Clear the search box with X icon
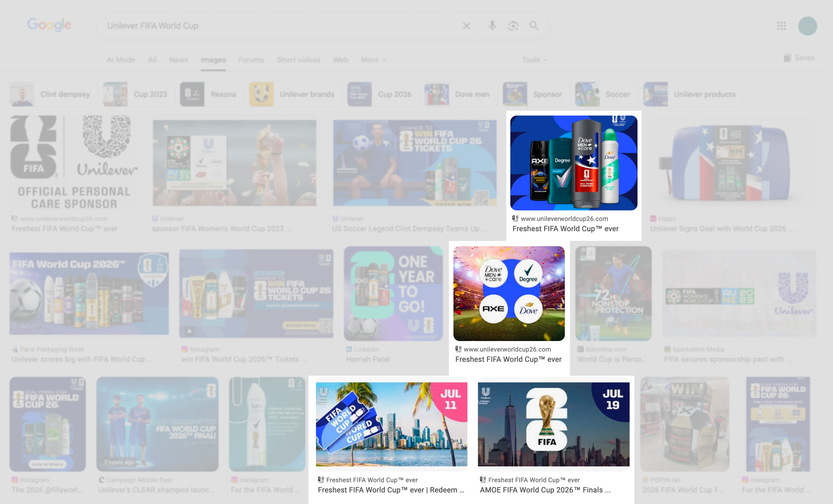 467,26
